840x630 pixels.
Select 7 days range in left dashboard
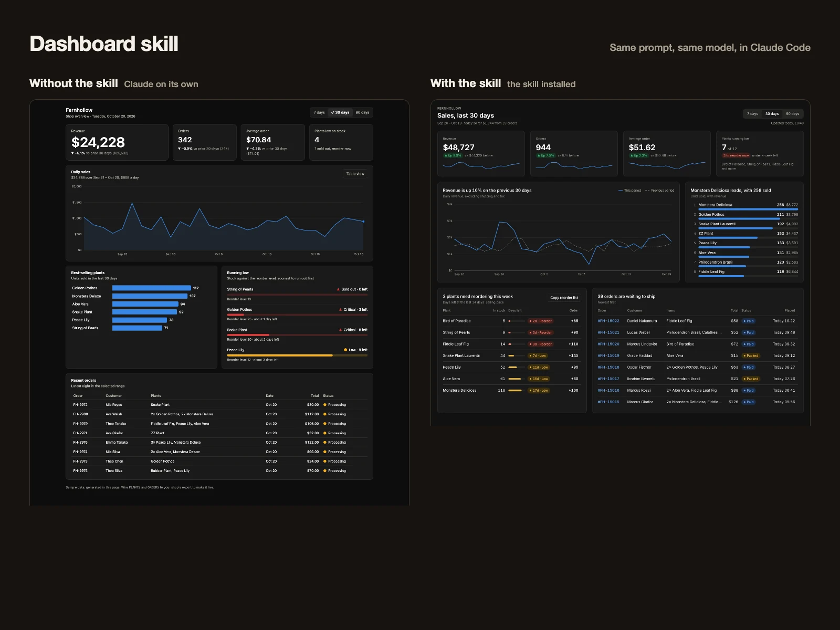pos(319,112)
